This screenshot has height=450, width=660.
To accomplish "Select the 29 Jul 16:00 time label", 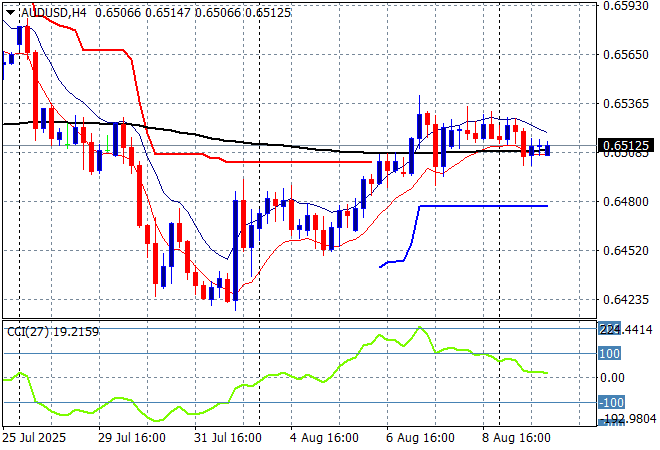I will 132,438.
